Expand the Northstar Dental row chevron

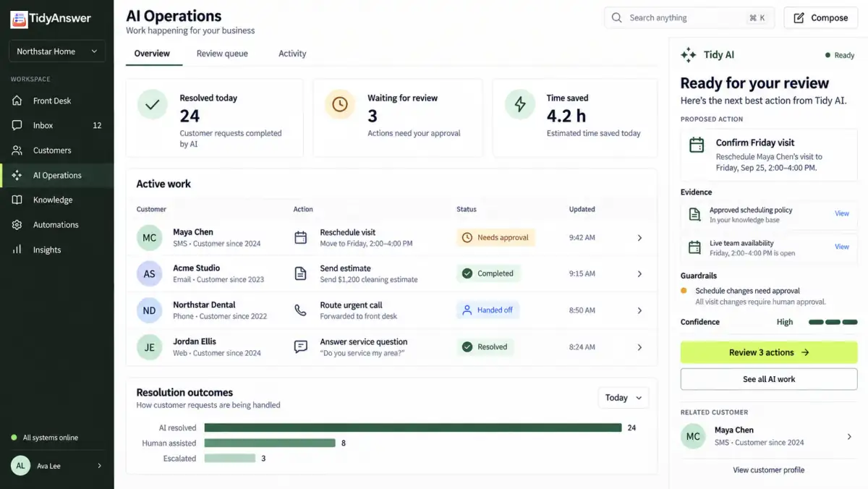[639, 310]
